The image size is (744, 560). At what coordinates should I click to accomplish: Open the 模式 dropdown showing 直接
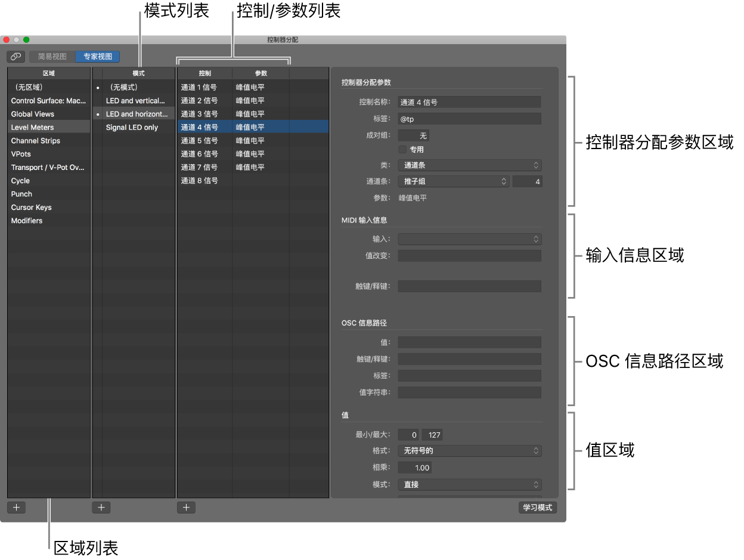470,484
